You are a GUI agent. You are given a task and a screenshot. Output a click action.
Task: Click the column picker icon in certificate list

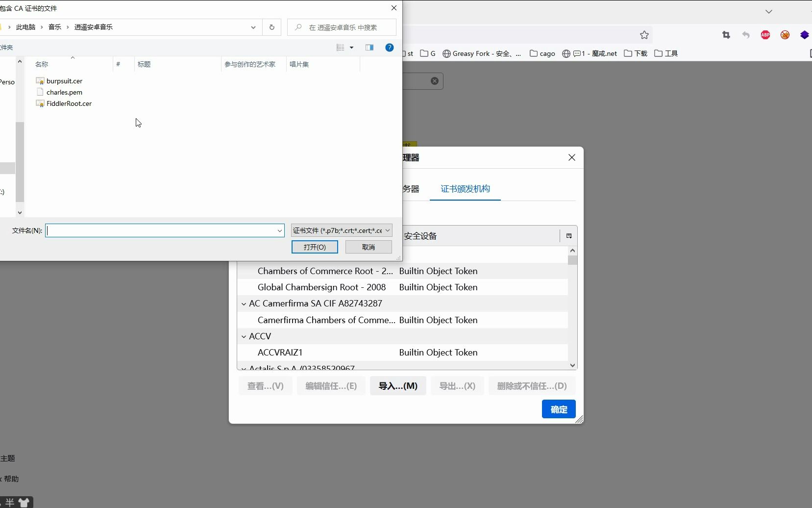pyautogui.click(x=569, y=236)
